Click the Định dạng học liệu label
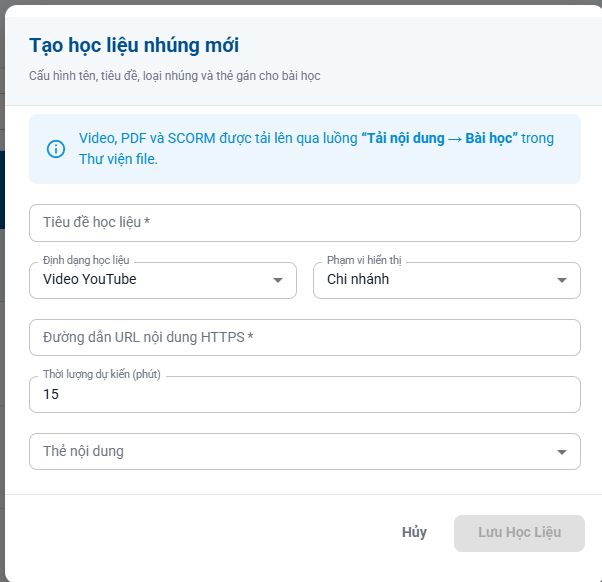The image size is (602, 582). [x=86, y=260]
